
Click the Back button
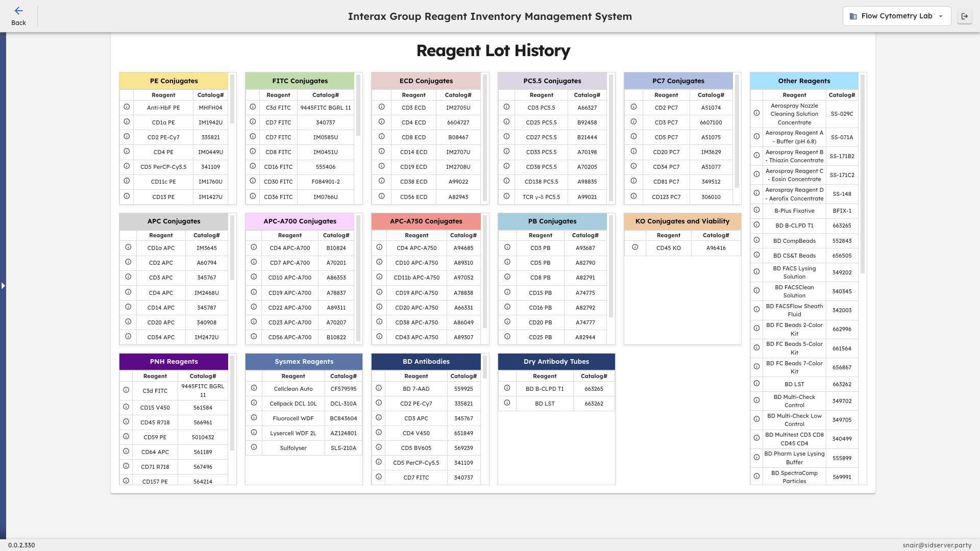click(19, 15)
